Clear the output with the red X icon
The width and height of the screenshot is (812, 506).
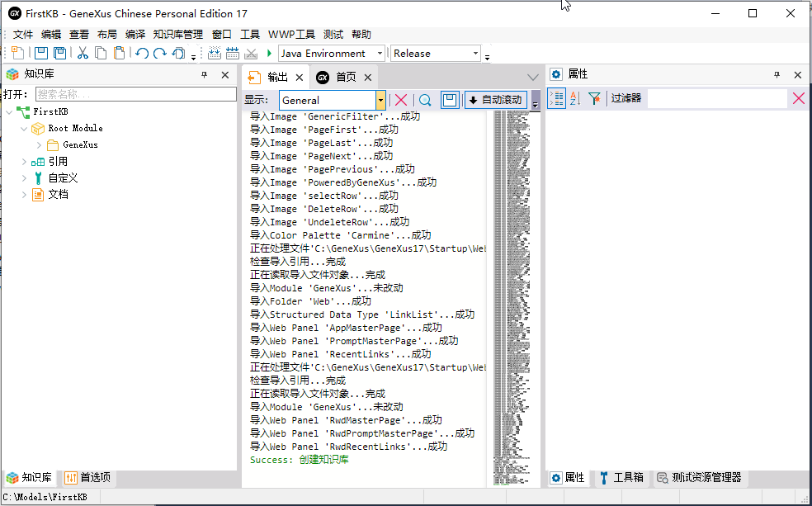(x=401, y=100)
